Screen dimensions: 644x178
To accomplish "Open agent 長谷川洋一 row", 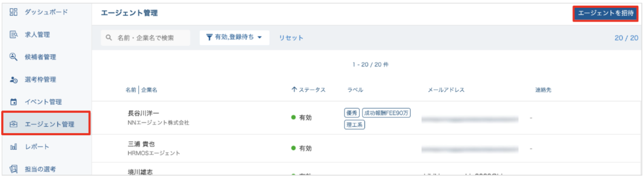I will tap(143, 113).
